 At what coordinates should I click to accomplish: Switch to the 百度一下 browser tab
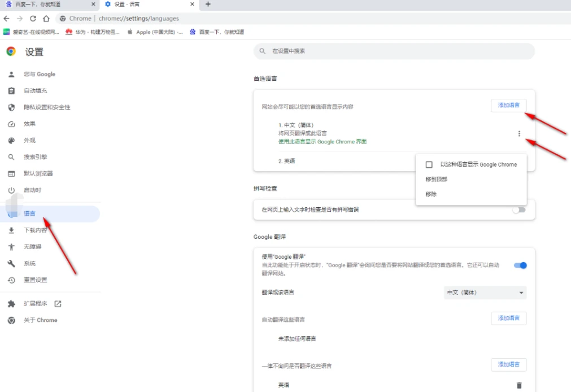pos(50,5)
